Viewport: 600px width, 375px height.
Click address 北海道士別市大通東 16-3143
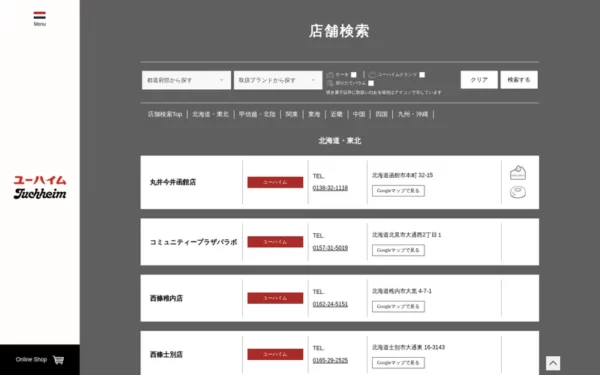point(408,347)
